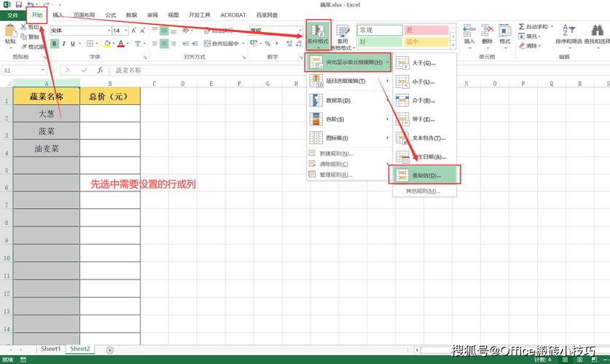Click Merge and Center (合并后居中)
The width and height of the screenshot is (610, 364).
(222, 44)
